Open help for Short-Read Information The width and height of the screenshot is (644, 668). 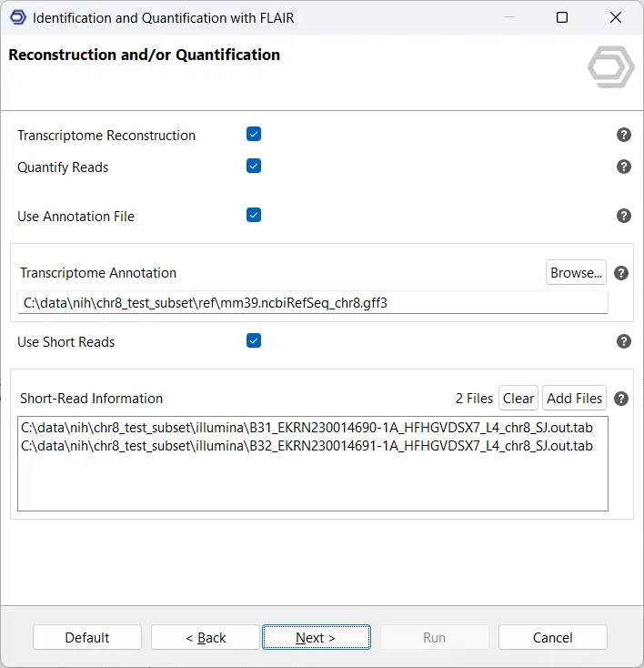point(622,399)
